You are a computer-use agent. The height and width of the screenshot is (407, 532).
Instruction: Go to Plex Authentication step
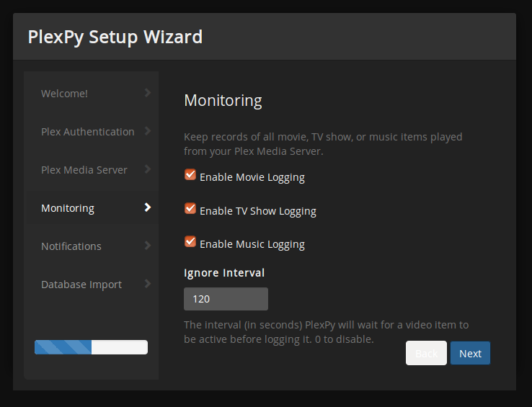[x=92, y=132]
